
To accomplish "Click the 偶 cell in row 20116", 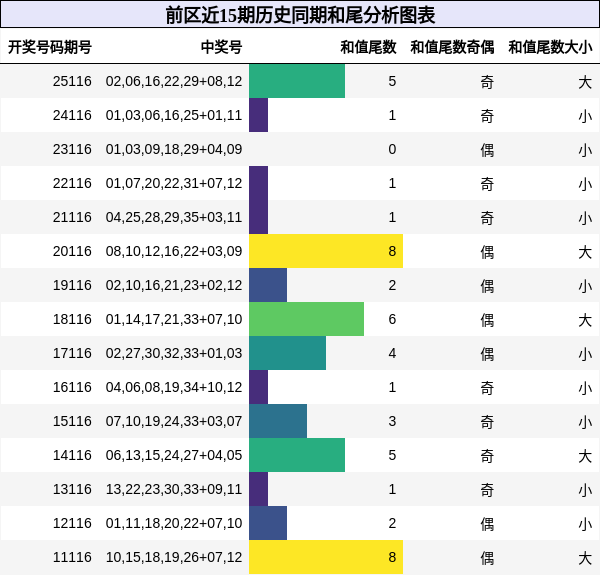I will pos(487,252).
